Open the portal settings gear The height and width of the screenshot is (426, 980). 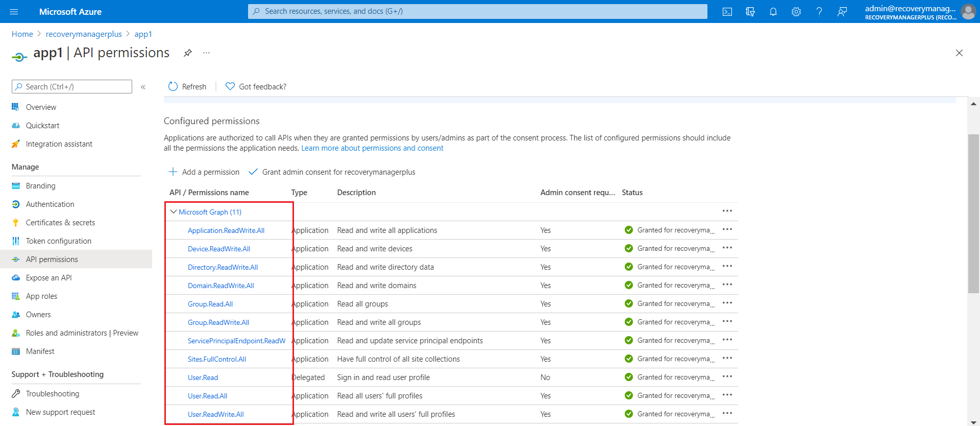(796, 12)
